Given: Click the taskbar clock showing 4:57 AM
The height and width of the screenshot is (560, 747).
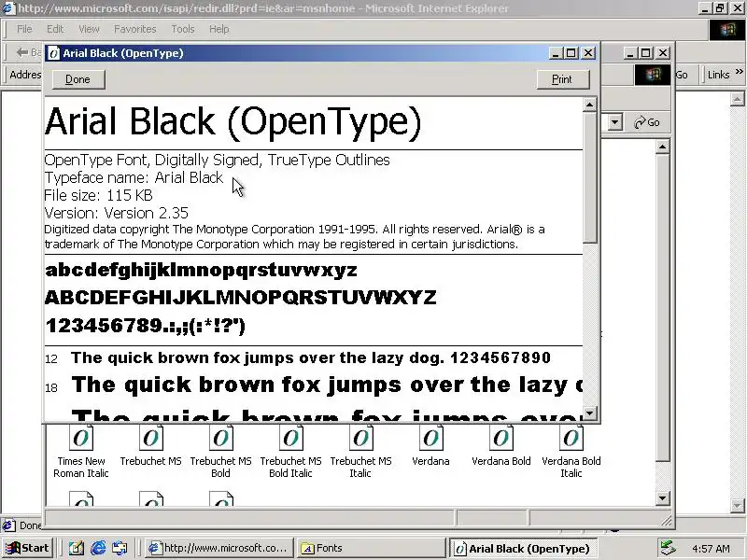Looking at the screenshot, I should coord(711,549).
